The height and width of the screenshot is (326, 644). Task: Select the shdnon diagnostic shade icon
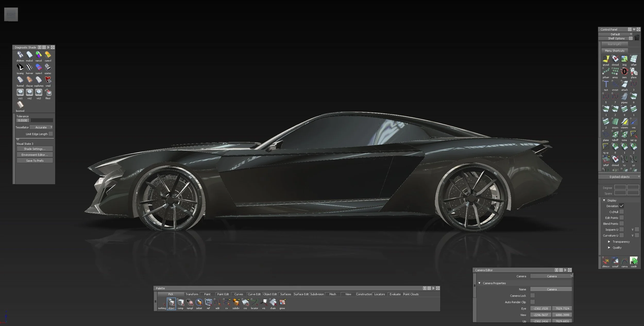pyautogui.click(x=20, y=55)
